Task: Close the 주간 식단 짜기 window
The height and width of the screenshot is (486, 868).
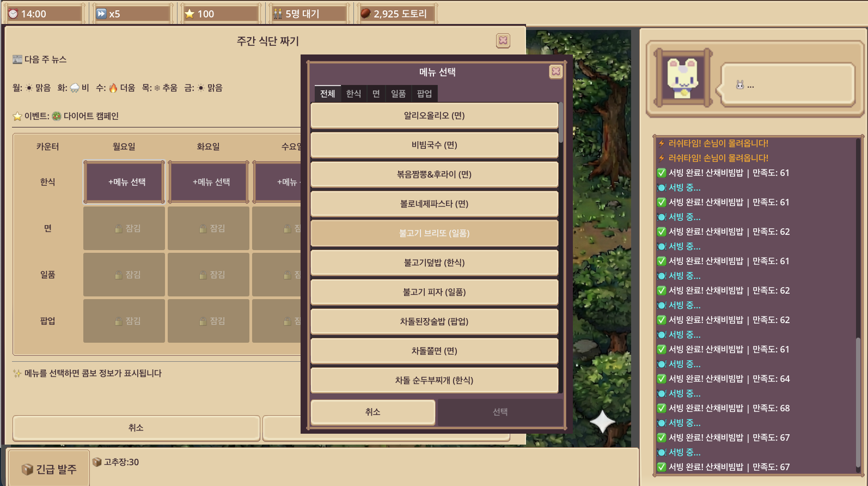Action: point(503,41)
